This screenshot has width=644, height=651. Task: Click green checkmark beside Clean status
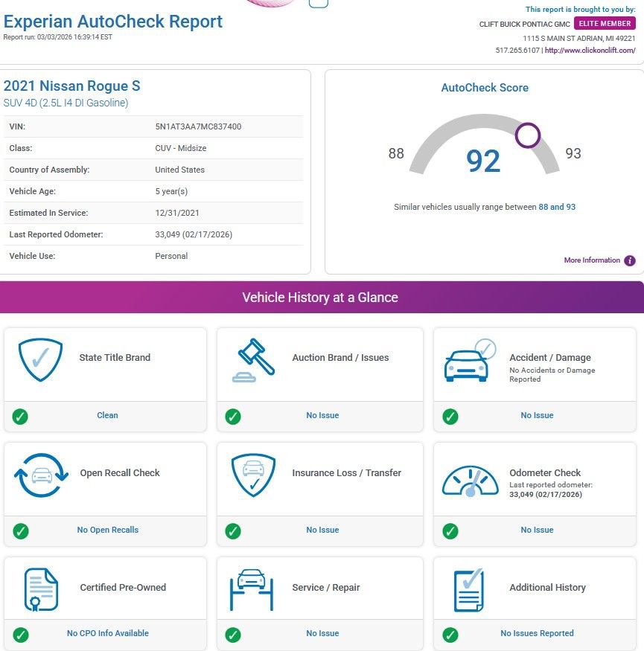[x=21, y=416]
